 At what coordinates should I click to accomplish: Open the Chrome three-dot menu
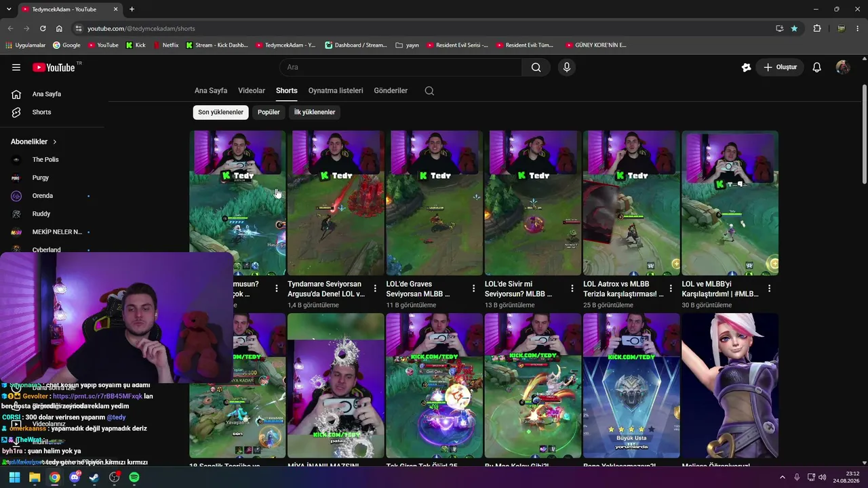[x=859, y=28]
